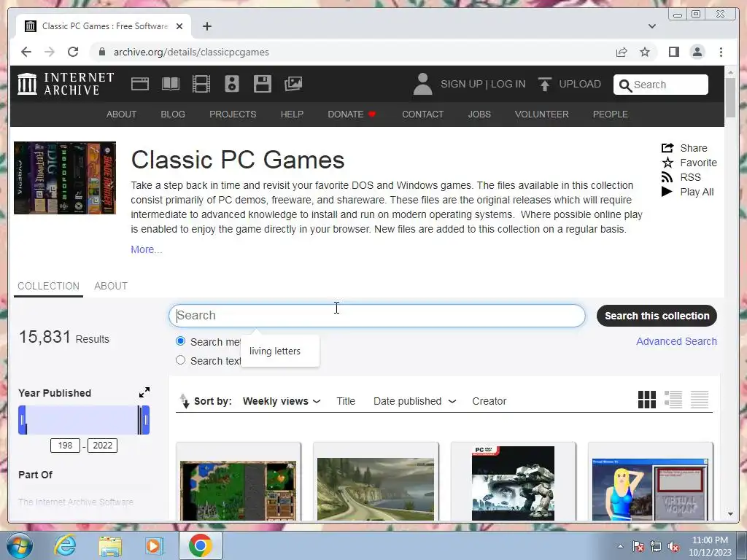747x560 pixels.
Task: Click the start year 198 field
Action: tap(65, 446)
